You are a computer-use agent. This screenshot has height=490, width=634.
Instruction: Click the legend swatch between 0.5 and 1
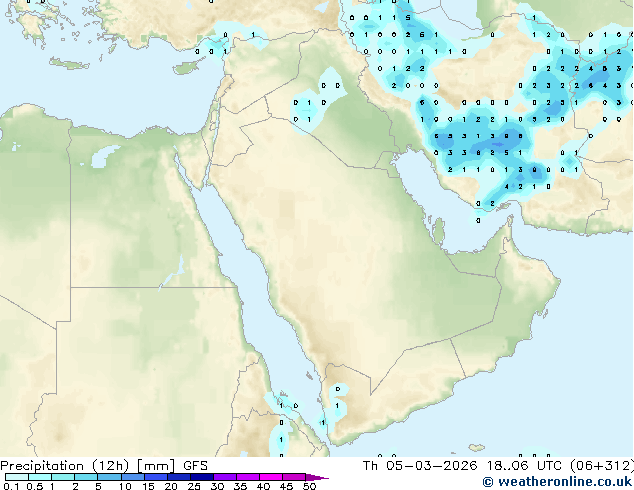tap(40, 477)
